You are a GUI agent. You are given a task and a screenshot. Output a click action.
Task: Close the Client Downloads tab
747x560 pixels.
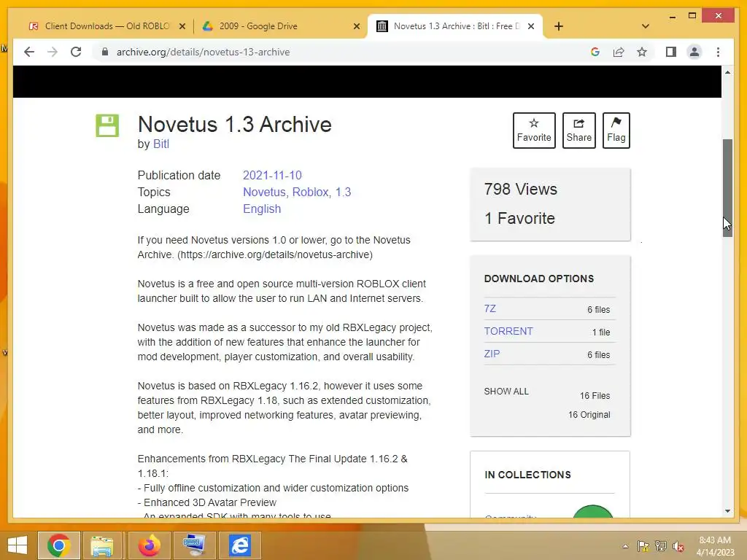click(x=182, y=26)
